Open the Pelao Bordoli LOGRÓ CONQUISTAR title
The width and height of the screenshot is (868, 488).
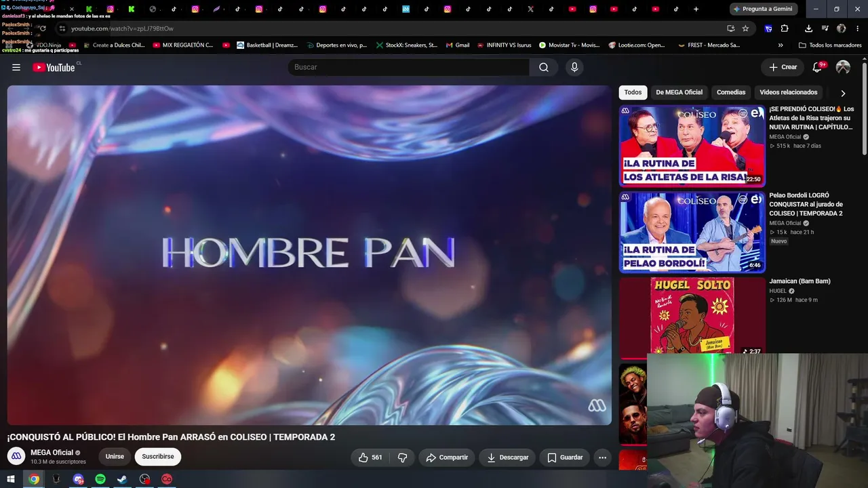click(806, 204)
